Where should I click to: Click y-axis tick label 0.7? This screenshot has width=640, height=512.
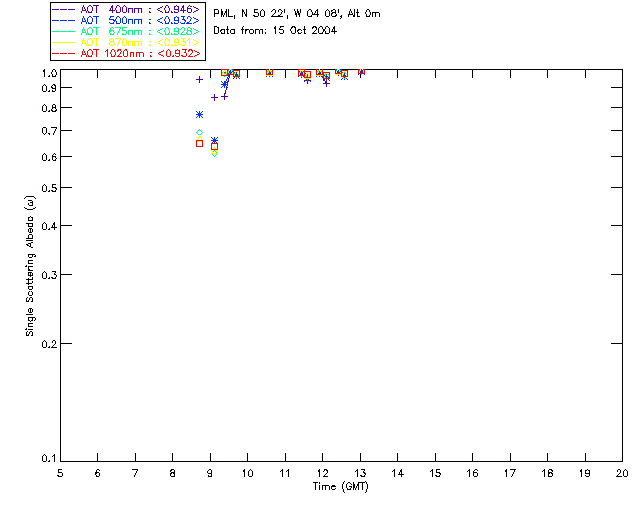(x=49, y=131)
